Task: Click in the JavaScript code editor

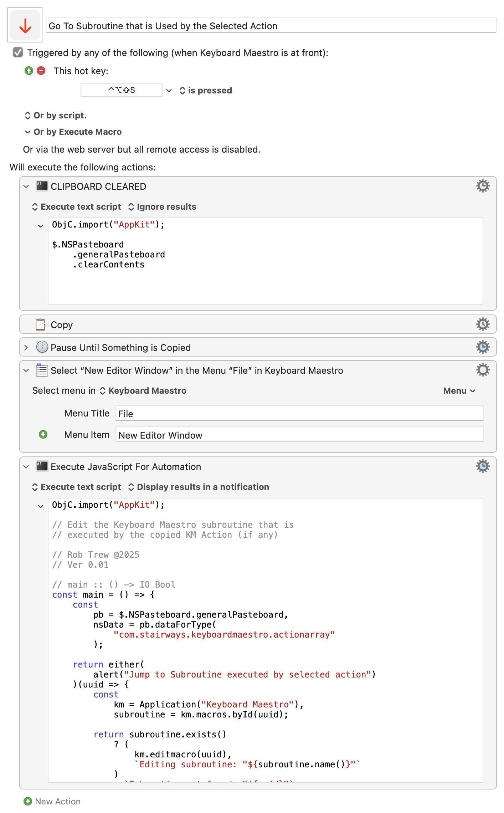Action: 266,640
